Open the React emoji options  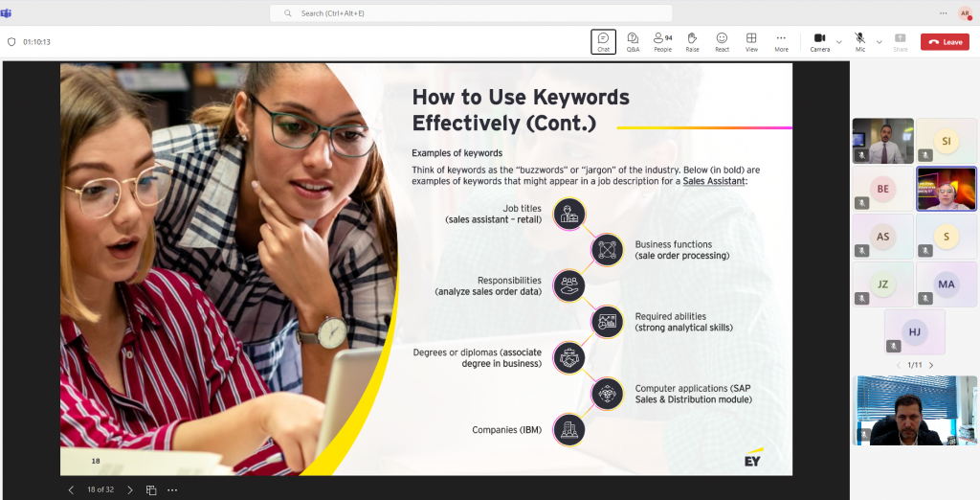tap(722, 41)
